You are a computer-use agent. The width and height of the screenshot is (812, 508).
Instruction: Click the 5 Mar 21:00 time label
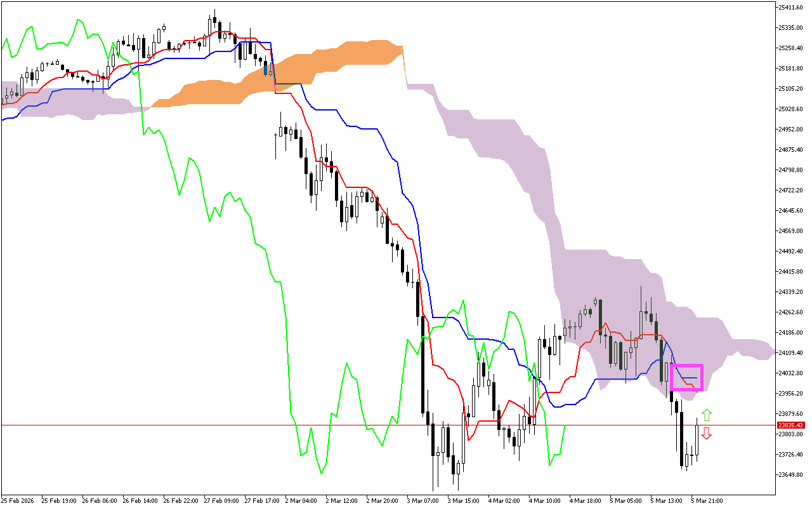(707, 500)
